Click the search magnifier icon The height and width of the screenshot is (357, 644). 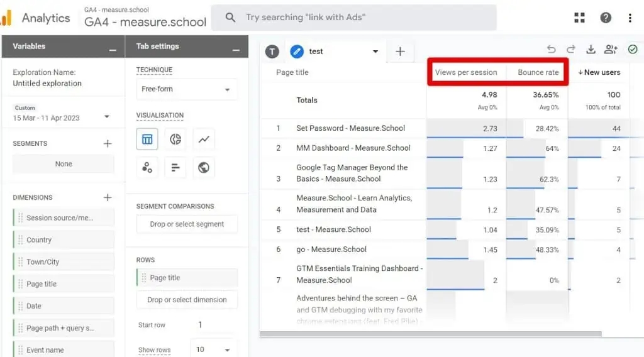tap(230, 17)
